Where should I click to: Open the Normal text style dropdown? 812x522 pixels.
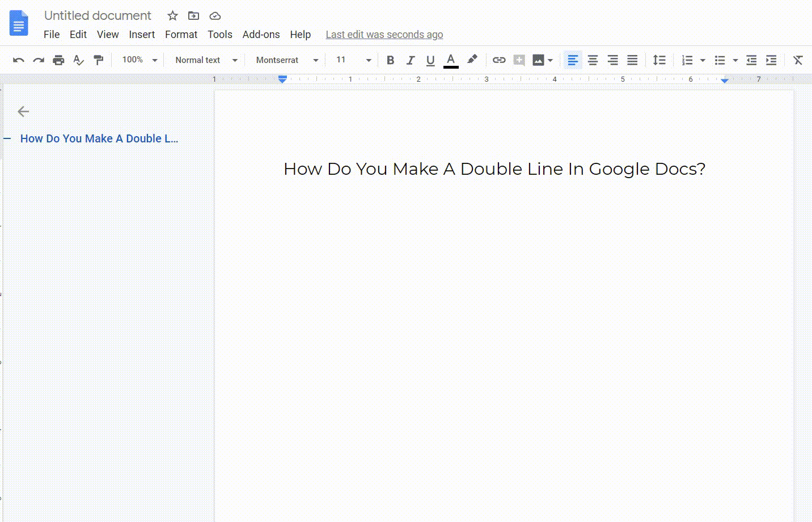pos(206,60)
